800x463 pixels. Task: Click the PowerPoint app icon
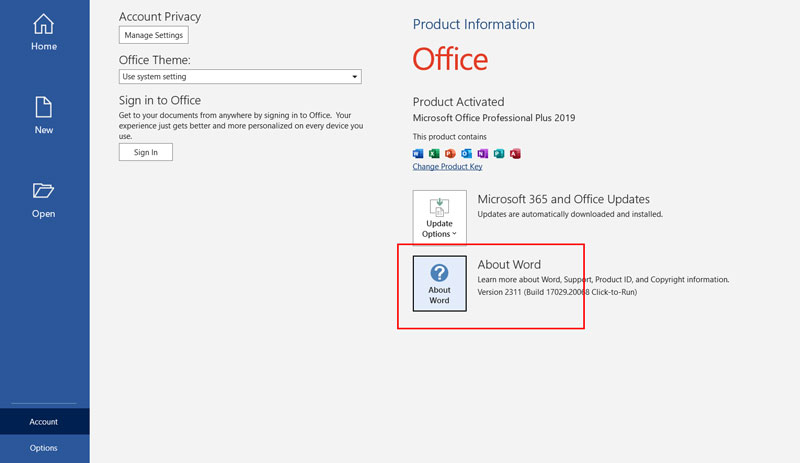coord(450,153)
